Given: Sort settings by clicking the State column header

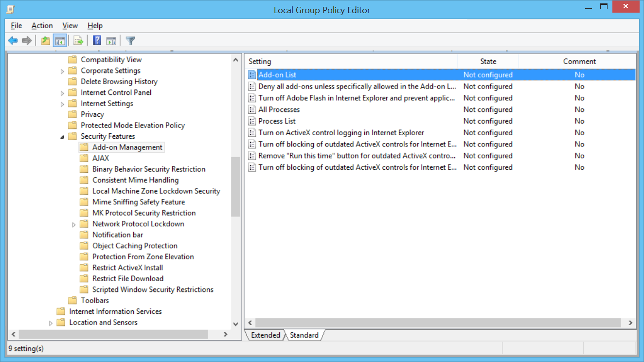Looking at the screenshot, I should click(x=488, y=61).
